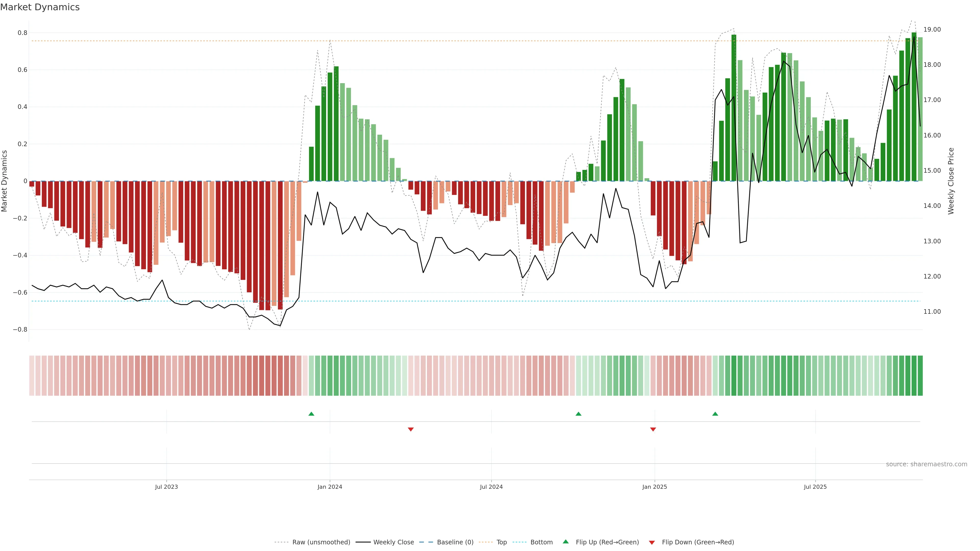Image resolution: width=980 pixels, height=551 pixels.
Task: Click the 19.00 right-axis price label
Action: (932, 30)
